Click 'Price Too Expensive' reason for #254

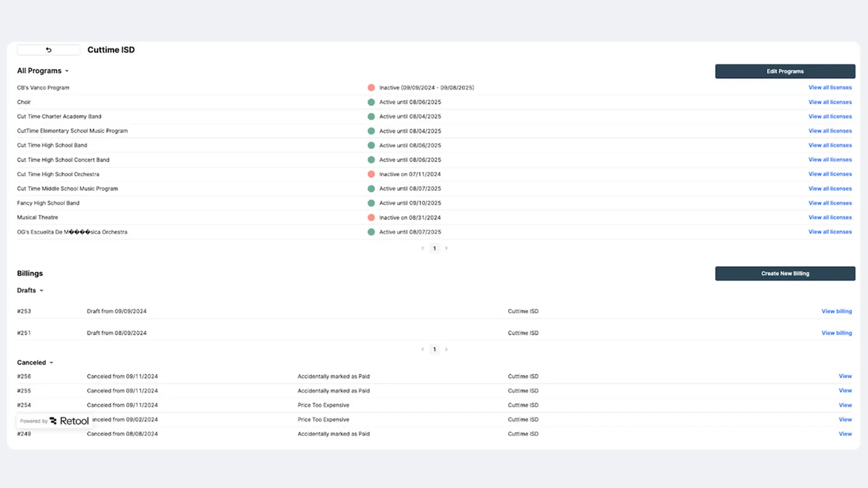[x=323, y=405]
